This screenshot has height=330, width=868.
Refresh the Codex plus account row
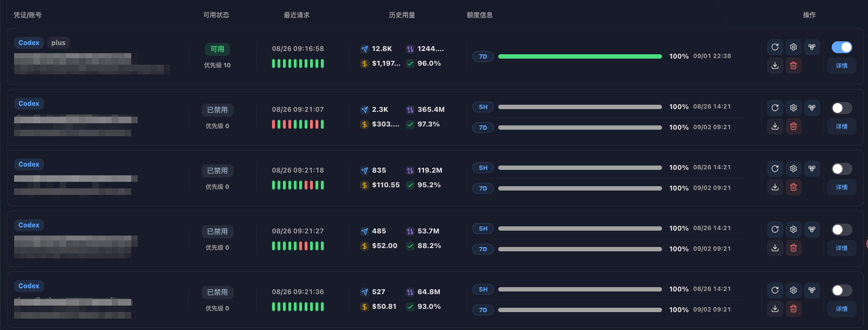click(x=775, y=47)
